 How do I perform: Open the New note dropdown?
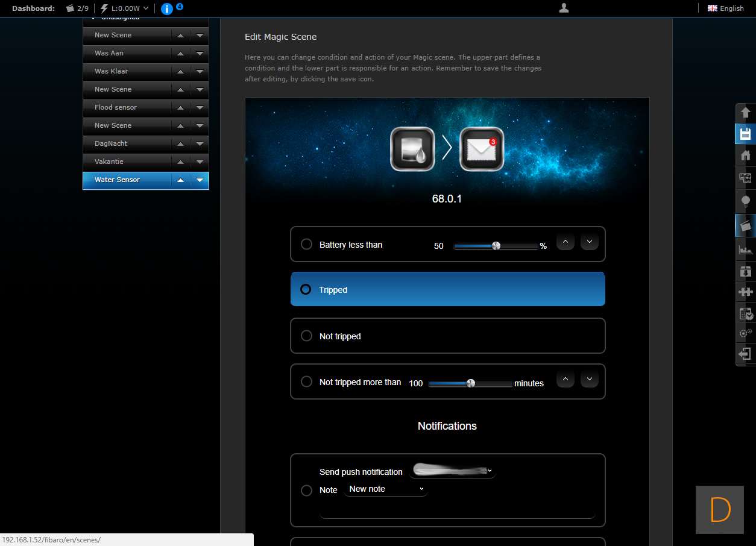click(386, 489)
